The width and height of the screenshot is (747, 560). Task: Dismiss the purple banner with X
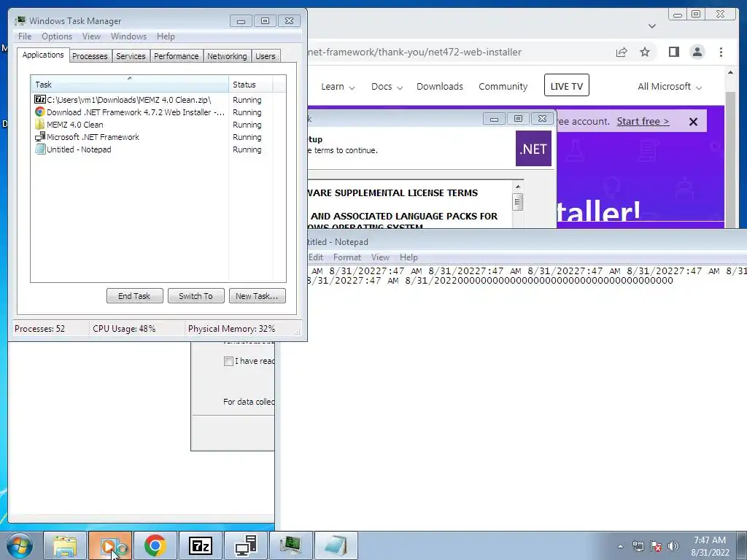(693, 122)
